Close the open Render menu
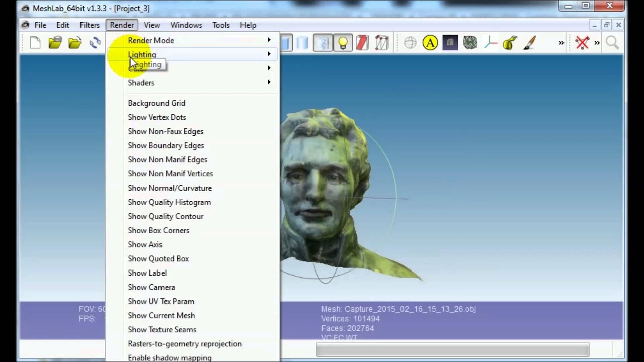 point(122,25)
